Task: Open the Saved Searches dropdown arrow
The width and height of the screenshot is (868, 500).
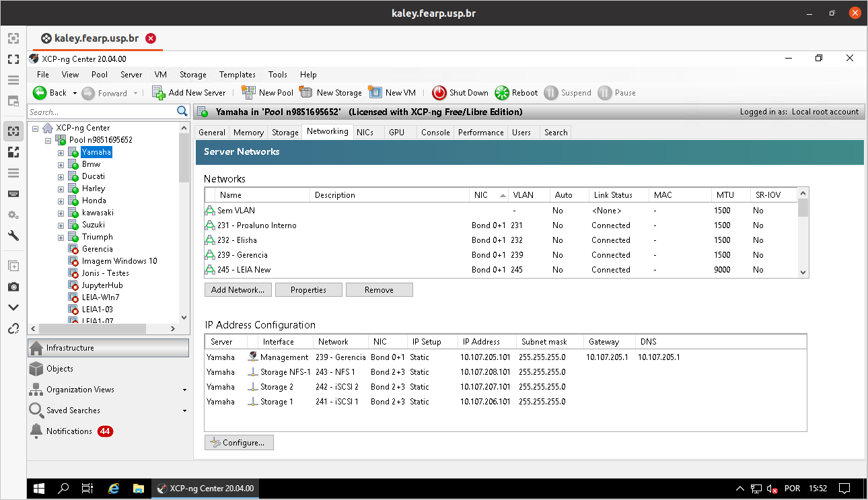Action: click(185, 410)
